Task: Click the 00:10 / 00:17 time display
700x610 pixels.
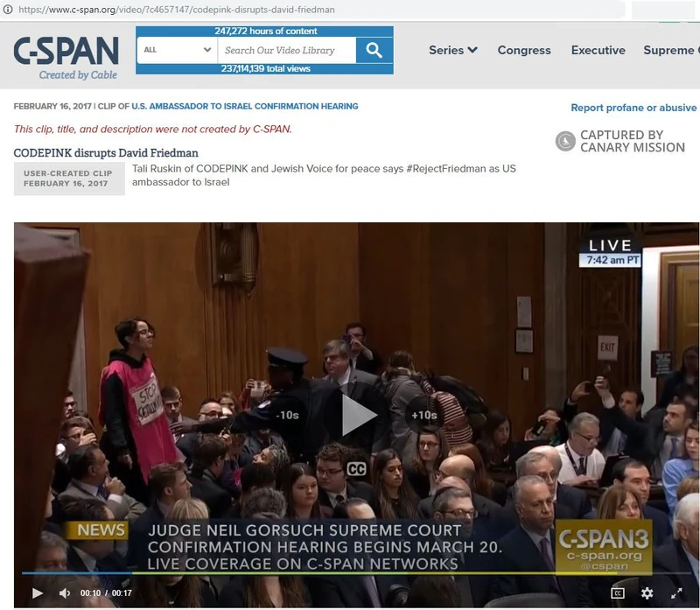Action: tap(106, 593)
